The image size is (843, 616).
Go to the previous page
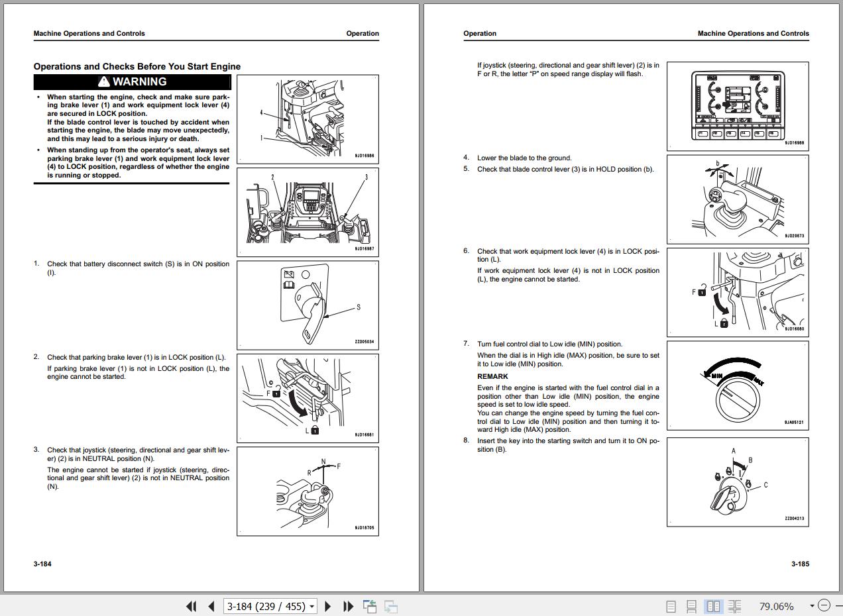click(211, 606)
